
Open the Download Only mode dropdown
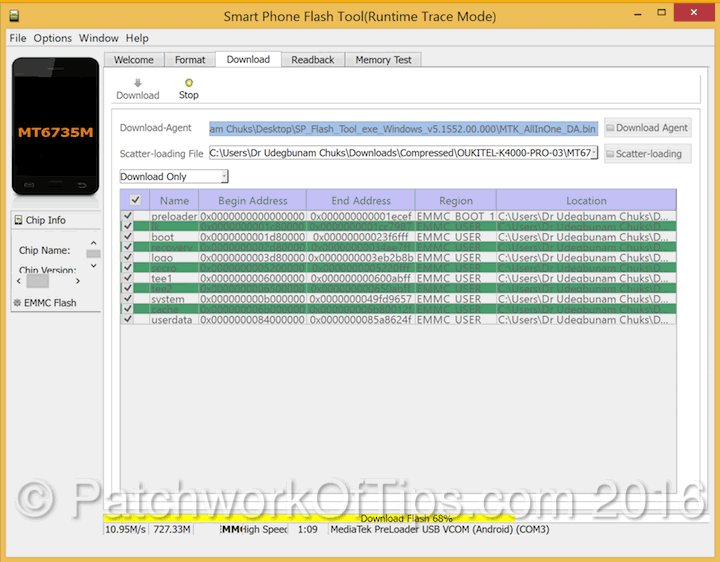click(x=224, y=176)
